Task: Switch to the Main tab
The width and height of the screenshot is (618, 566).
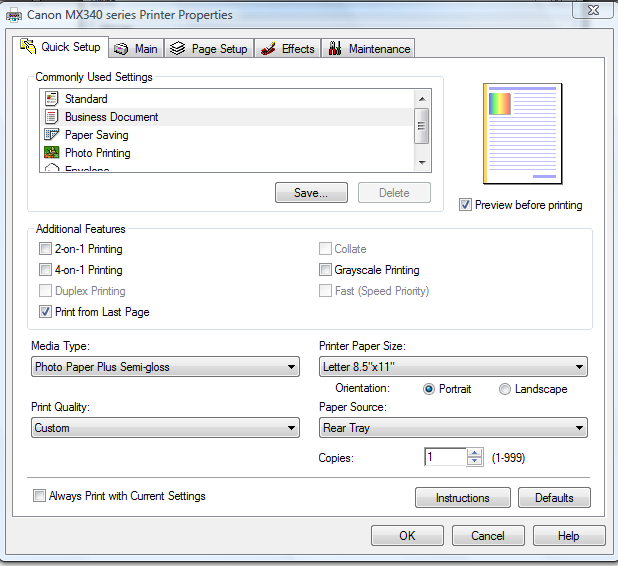Action: pos(136,48)
